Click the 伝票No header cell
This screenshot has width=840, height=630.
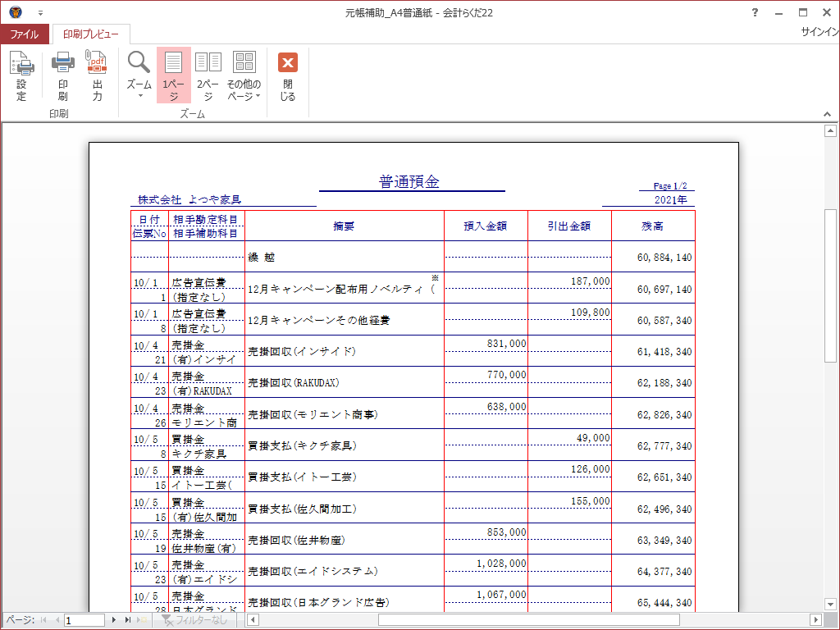coord(149,234)
